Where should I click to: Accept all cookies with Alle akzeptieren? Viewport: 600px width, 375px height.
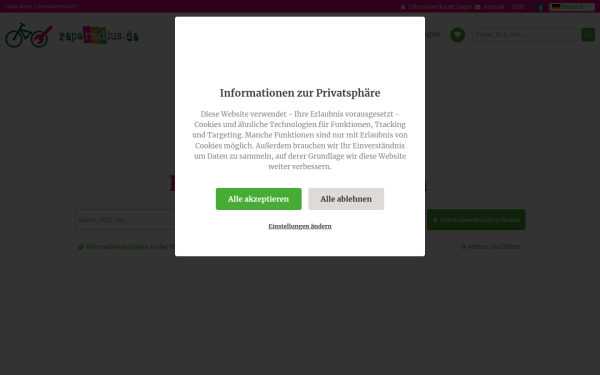click(258, 199)
